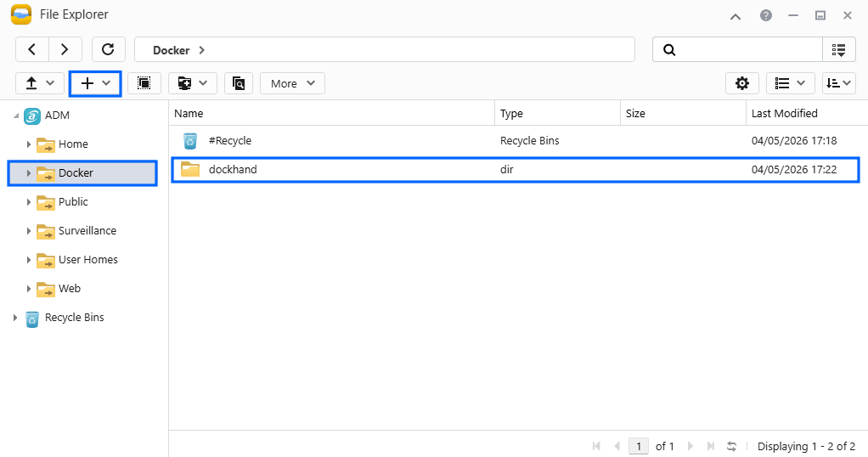The image size is (868, 457).
Task: Select the Web shared folder
Action: click(69, 289)
